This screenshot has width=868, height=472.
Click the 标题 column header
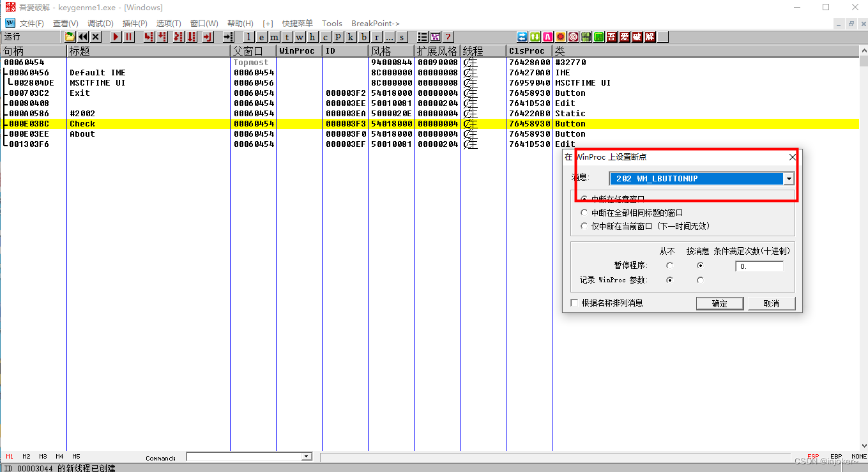(x=148, y=50)
